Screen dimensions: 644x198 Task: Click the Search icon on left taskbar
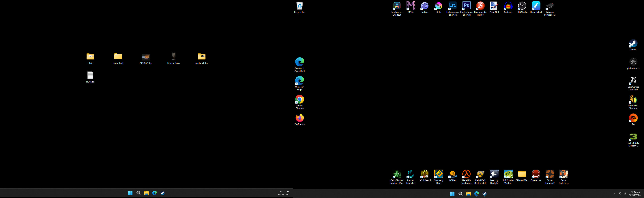point(138,193)
